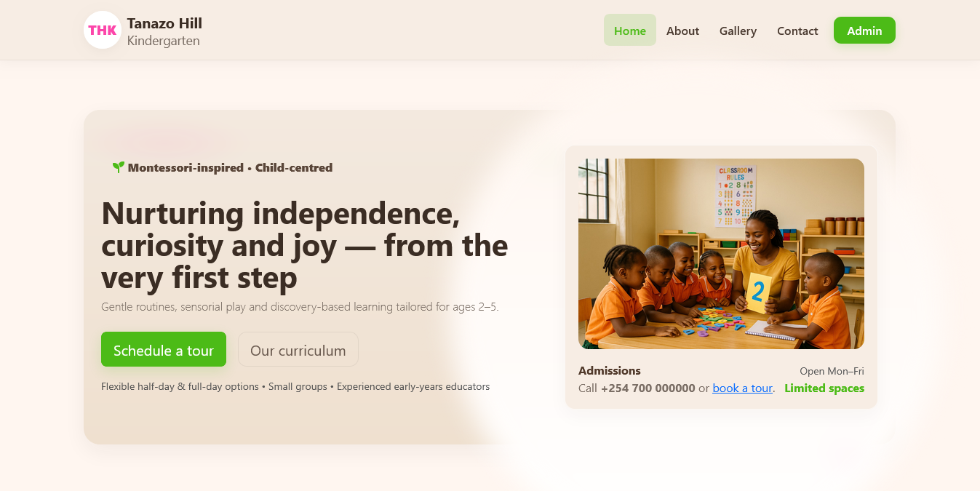This screenshot has height=491, width=980.
Task: Click the Open Mon–Fri text
Action: coord(832,371)
